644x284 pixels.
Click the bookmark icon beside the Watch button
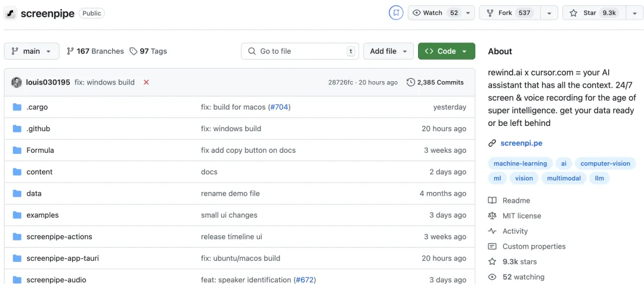[x=396, y=13]
